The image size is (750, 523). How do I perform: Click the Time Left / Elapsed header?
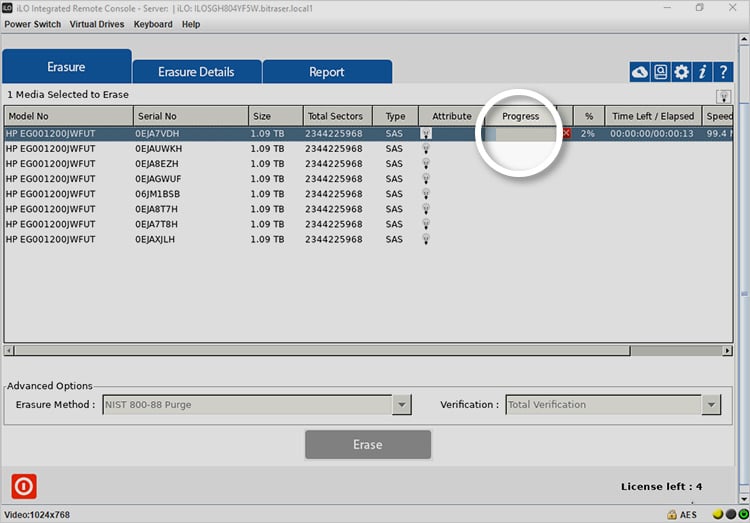tap(653, 116)
